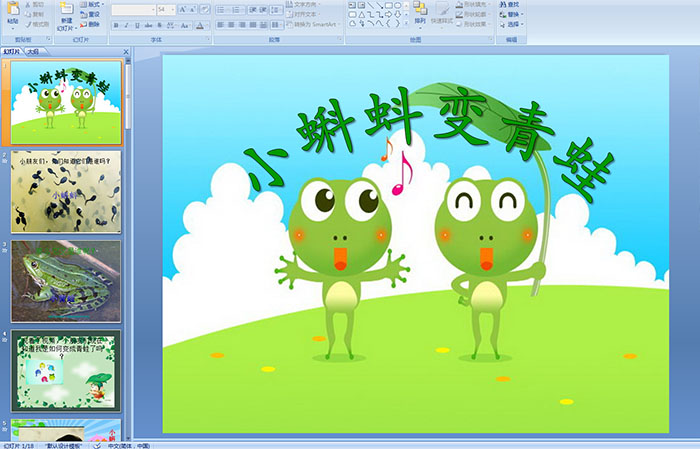The width and height of the screenshot is (700, 449).
Task: Open Text Direction (文字方向) dropdown
Action: tap(304, 4)
